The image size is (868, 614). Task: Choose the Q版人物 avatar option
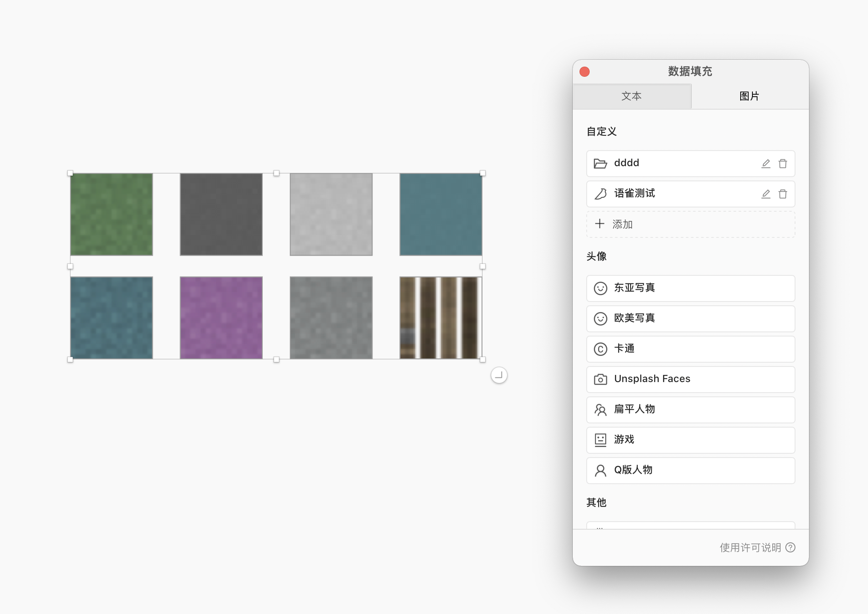coord(690,470)
